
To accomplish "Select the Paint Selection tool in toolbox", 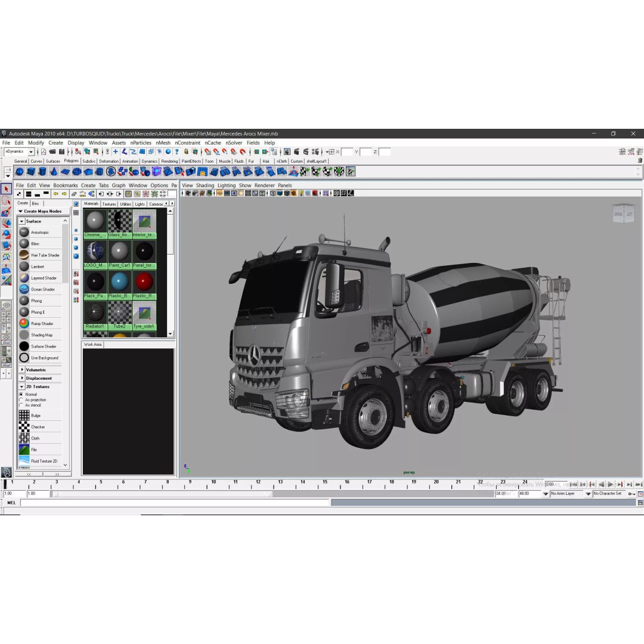I will click(x=6, y=212).
